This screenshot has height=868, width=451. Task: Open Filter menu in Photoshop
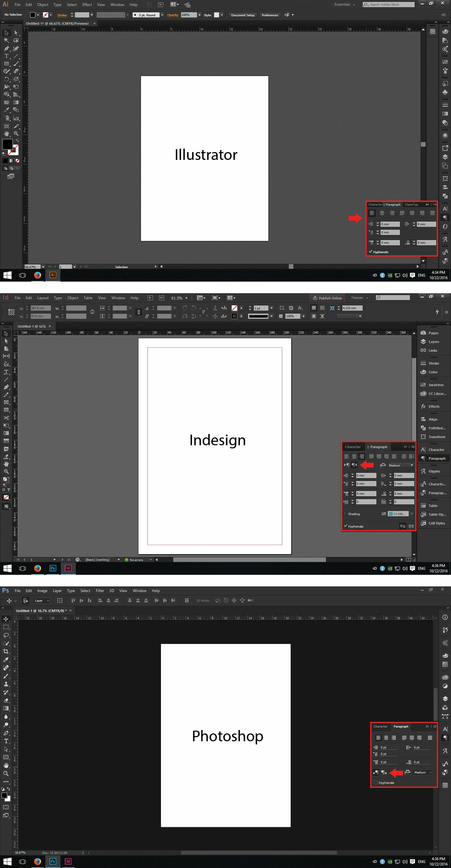click(100, 591)
